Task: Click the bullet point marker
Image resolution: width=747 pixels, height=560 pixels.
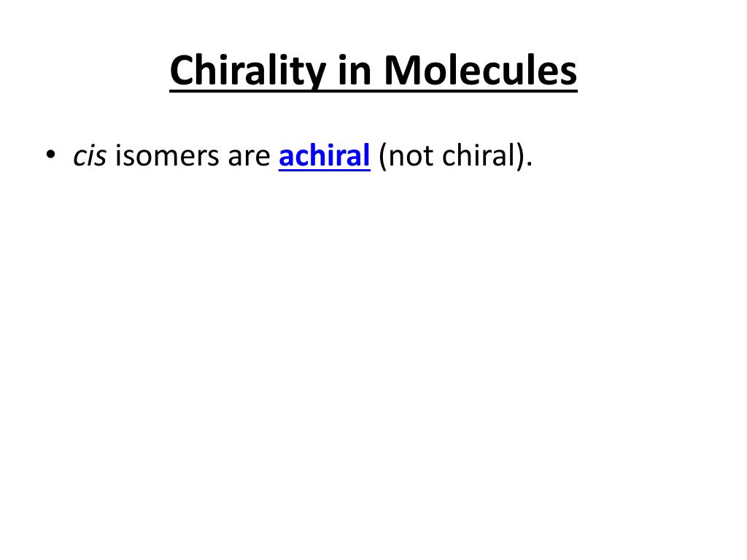Action: tap(50, 155)
